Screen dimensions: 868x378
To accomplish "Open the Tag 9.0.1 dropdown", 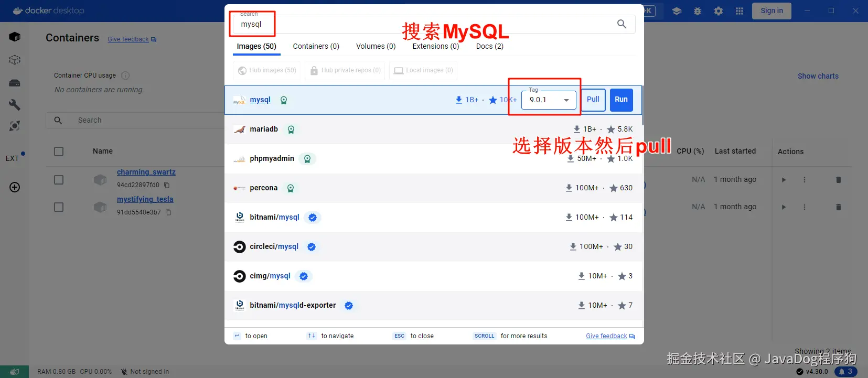I will (x=549, y=100).
